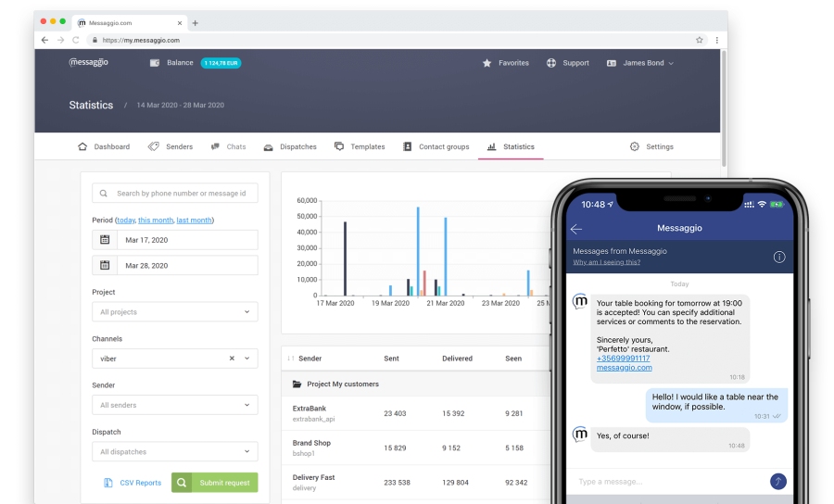Open Settings with the gear icon
The width and height of the screenshot is (834, 504).
[x=635, y=146]
